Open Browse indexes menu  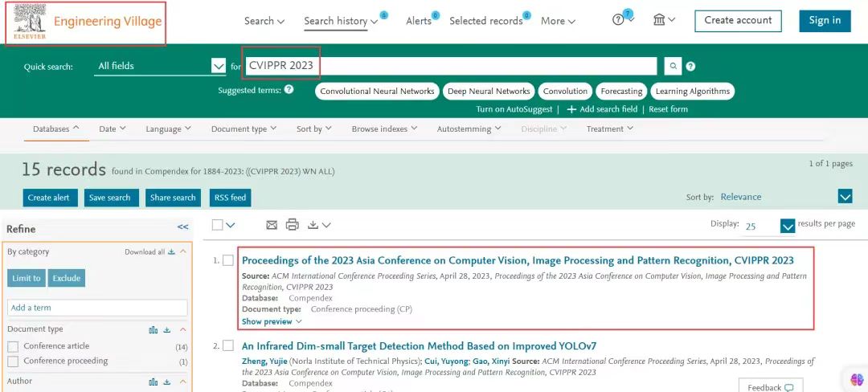tap(384, 129)
